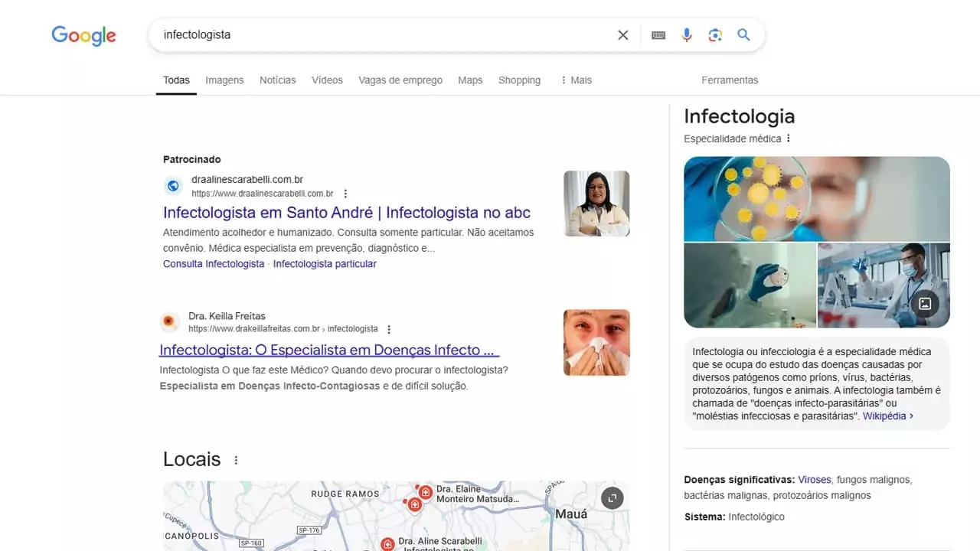Expand the map with fullscreen icon

612,498
